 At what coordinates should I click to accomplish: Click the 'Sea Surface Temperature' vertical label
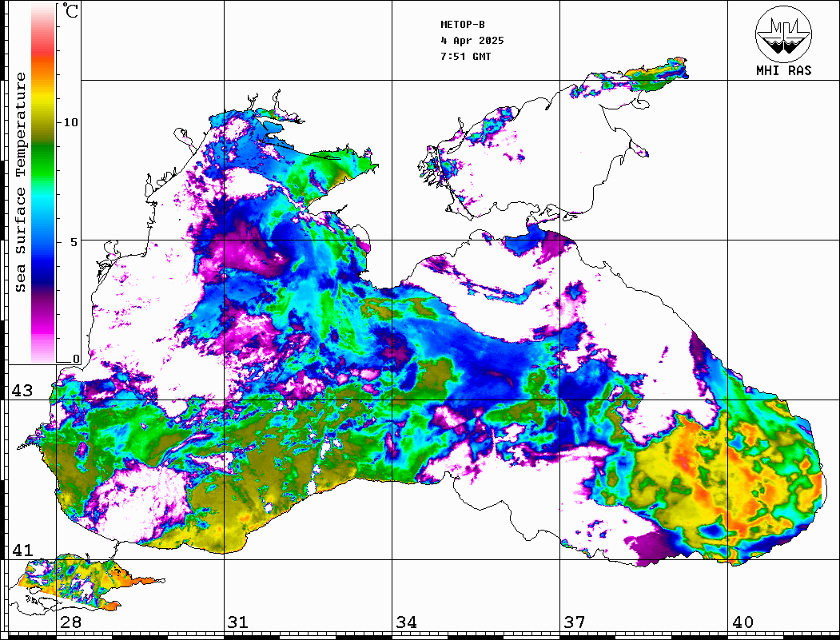coord(20,182)
